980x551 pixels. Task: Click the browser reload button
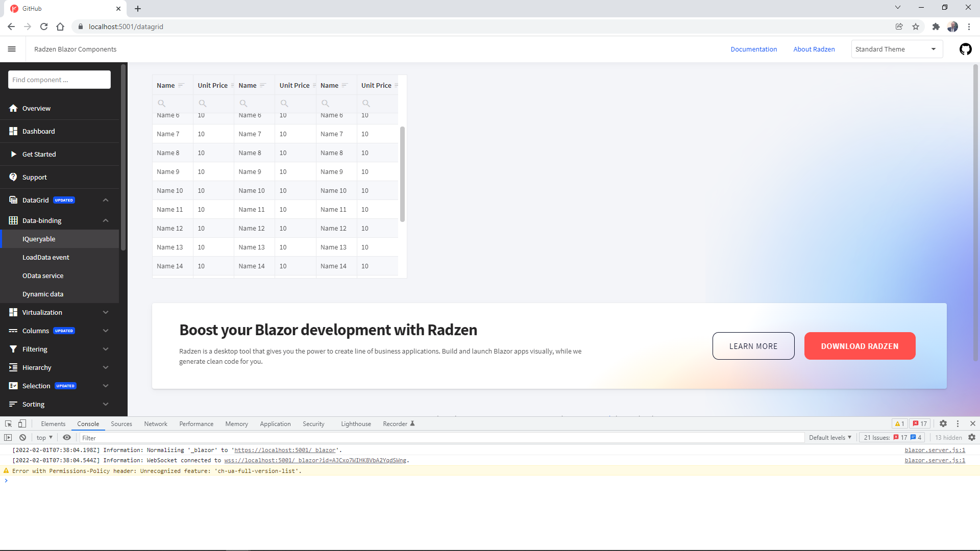coord(44,27)
